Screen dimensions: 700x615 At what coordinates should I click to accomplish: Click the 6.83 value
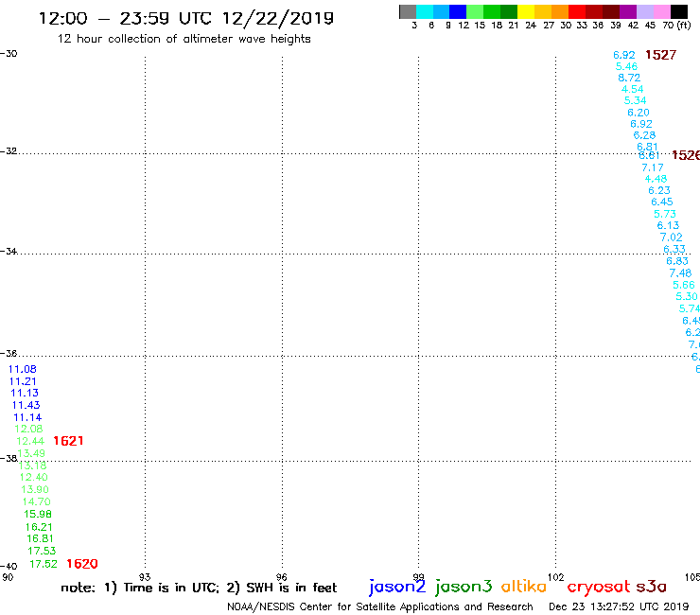pyautogui.click(x=677, y=261)
